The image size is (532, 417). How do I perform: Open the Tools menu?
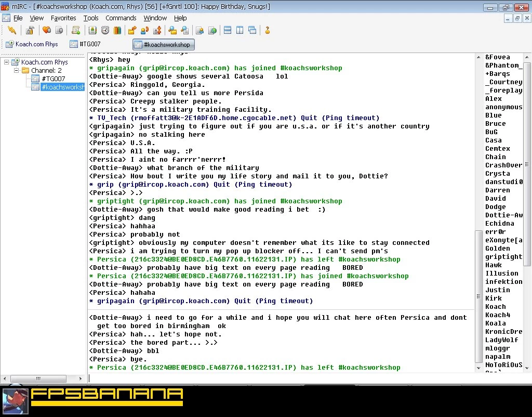pos(91,18)
